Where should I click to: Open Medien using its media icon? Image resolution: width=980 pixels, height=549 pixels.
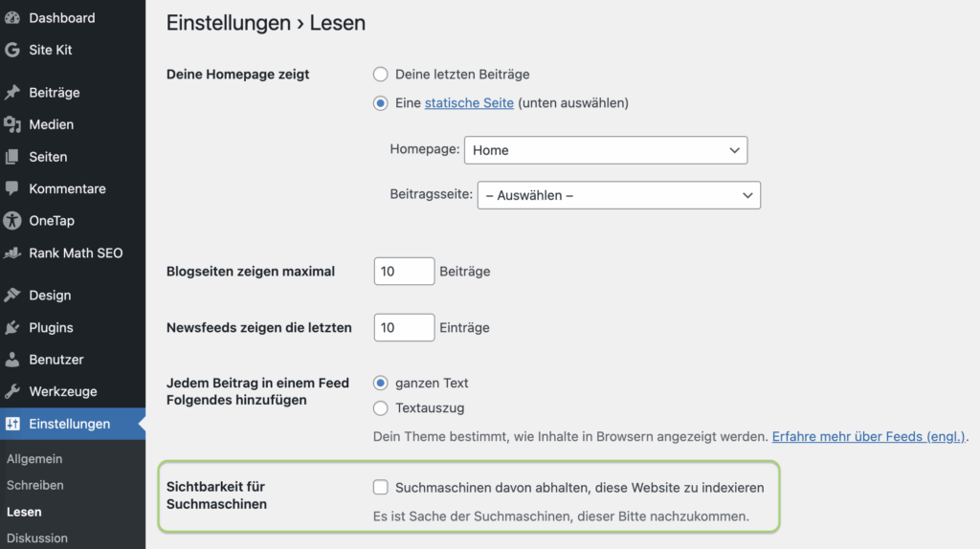click(x=12, y=124)
